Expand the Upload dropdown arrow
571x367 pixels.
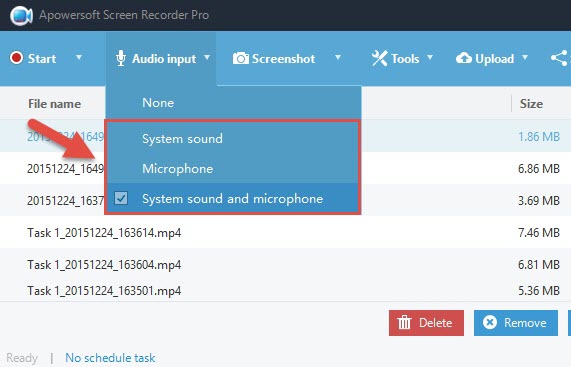tap(525, 58)
